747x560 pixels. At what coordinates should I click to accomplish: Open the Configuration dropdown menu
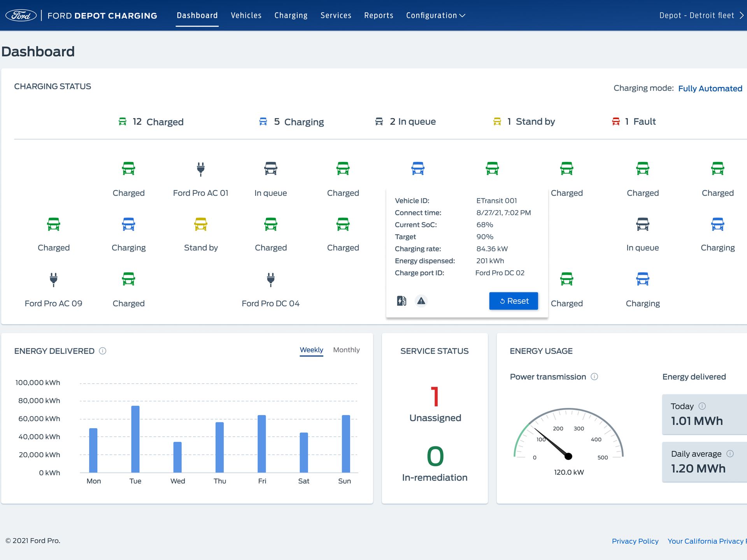(x=435, y=16)
